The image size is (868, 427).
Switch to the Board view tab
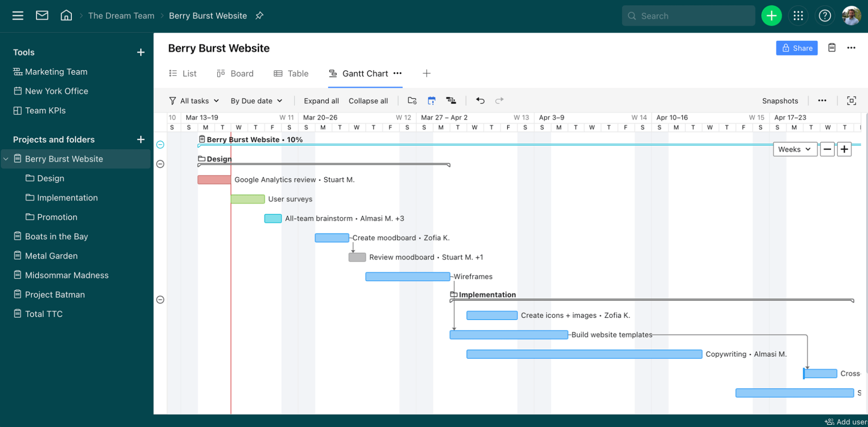(236, 73)
